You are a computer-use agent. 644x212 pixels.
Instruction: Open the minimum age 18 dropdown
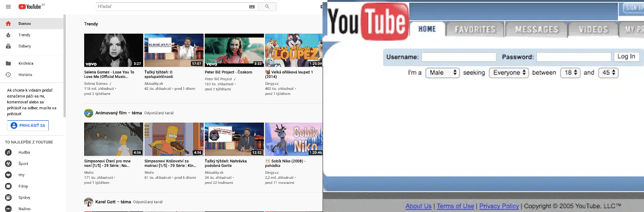tap(570, 73)
